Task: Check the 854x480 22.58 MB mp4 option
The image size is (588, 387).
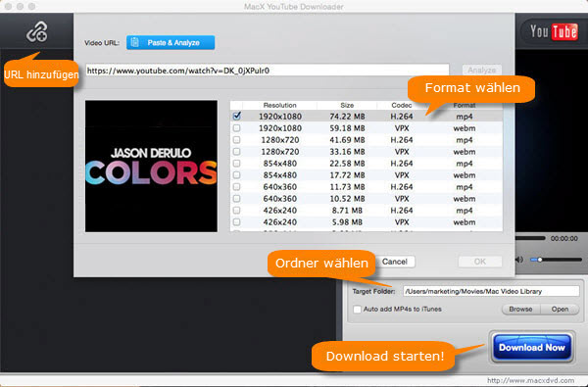Action: click(x=236, y=164)
